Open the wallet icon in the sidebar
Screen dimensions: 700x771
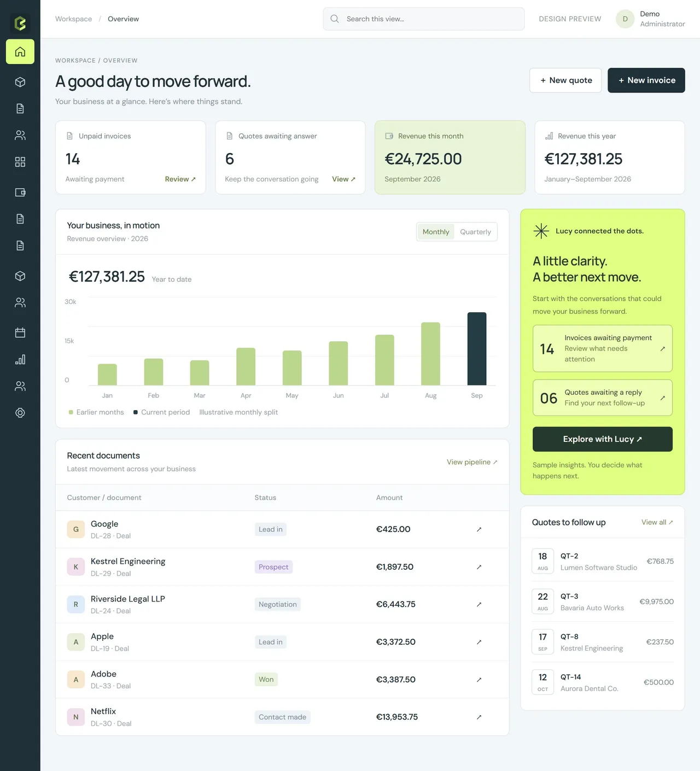[20, 192]
